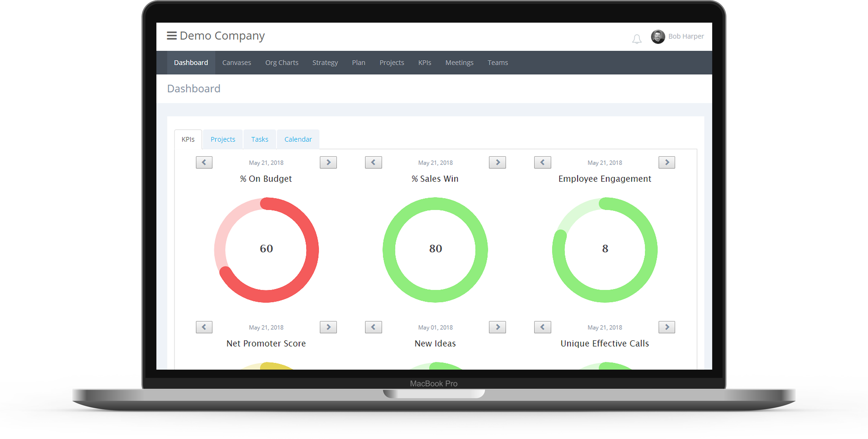Click the Employee Engagement gauge showing 8
The image size is (868, 439).
(605, 250)
